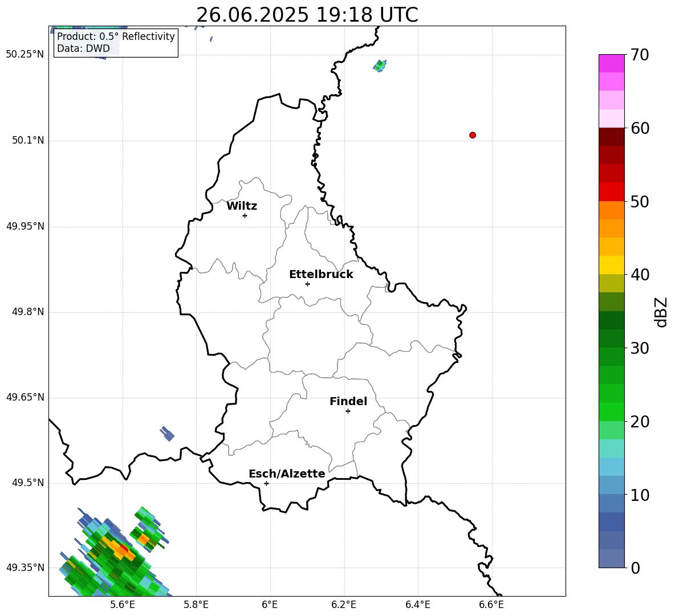675x616 pixels.
Task: Click the Esch/Alzette cross marker
Action: (x=266, y=483)
